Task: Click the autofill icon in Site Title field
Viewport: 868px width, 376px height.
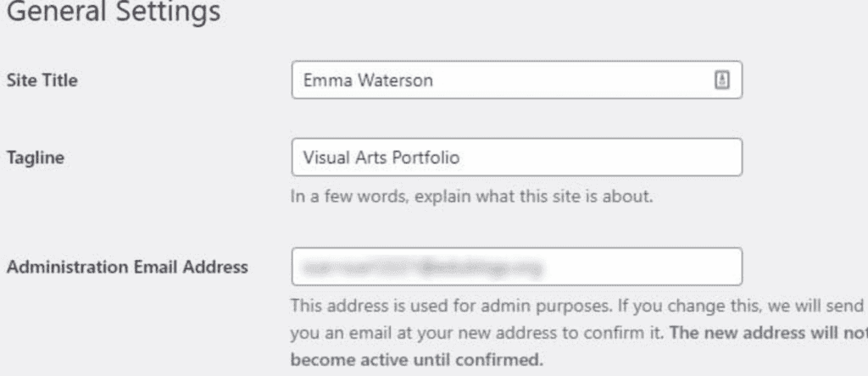Action: 722,80
